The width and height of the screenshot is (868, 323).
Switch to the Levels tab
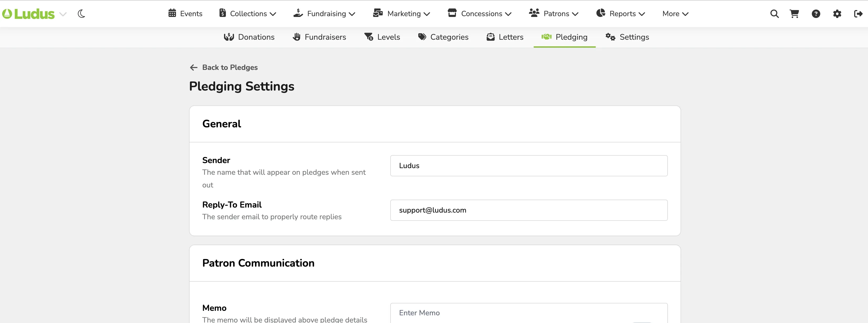pos(382,37)
